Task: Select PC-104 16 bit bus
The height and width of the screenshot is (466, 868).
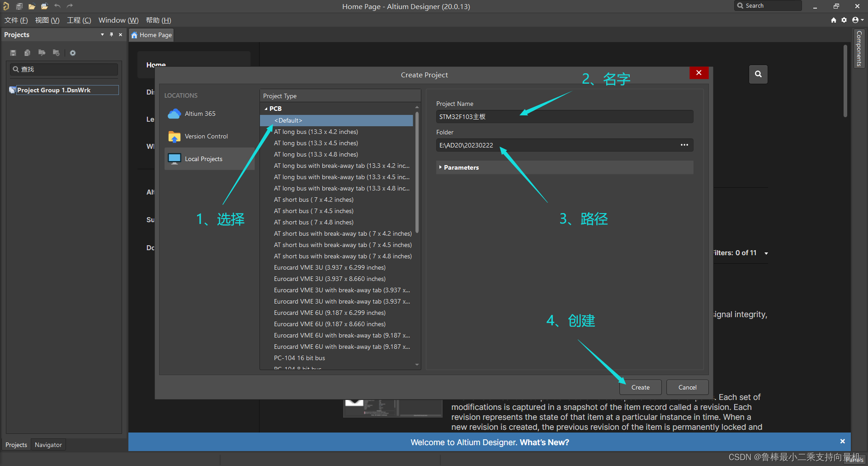Action: point(299,358)
